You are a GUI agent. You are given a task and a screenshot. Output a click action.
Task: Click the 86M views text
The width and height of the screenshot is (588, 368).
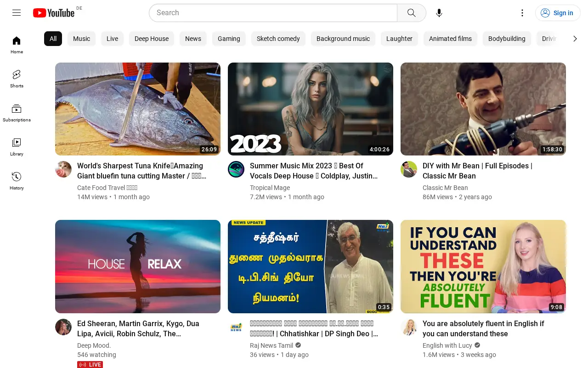tap(438, 197)
